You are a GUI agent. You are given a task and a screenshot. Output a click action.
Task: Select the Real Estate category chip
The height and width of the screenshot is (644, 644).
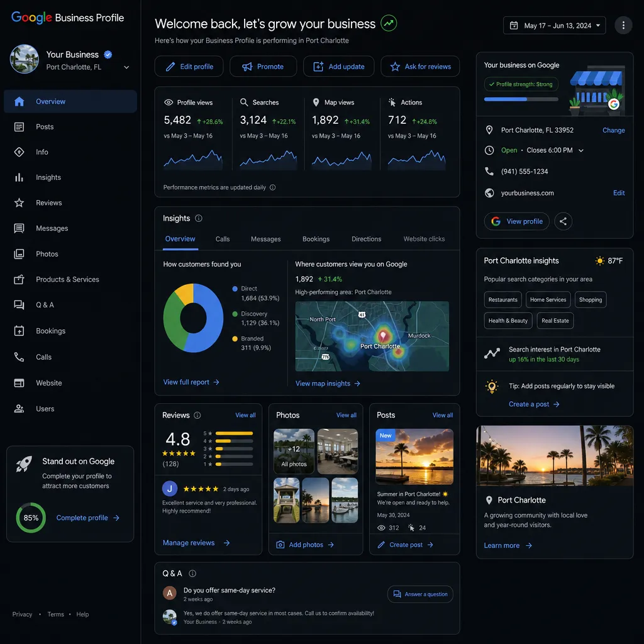click(555, 321)
